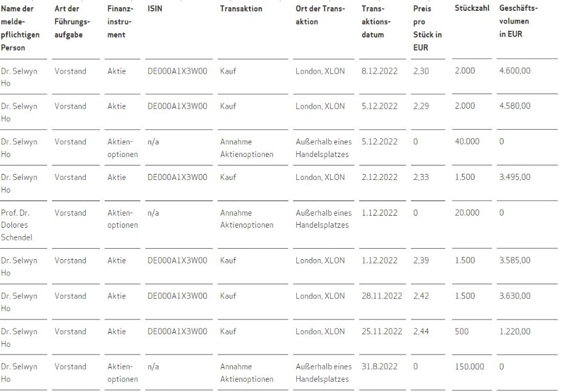The image size is (561, 392).
Task: Select the 1.220,00 volume cell
Action: [515, 332]
